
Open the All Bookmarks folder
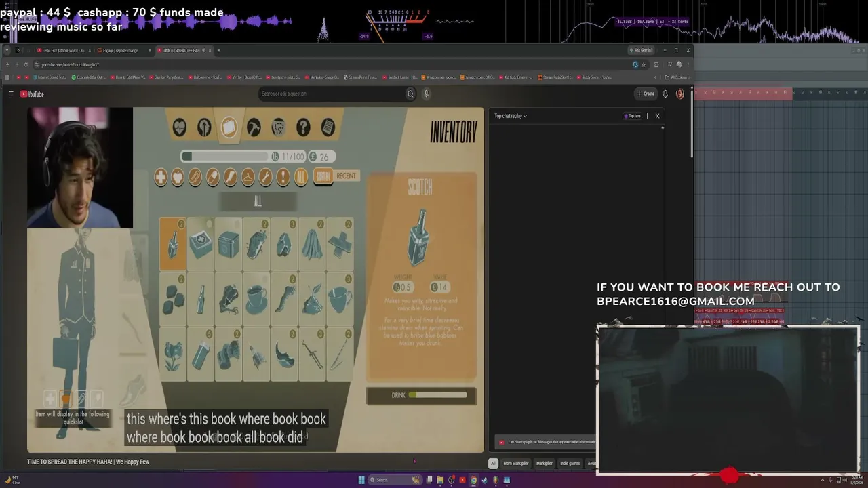(677, 77)
